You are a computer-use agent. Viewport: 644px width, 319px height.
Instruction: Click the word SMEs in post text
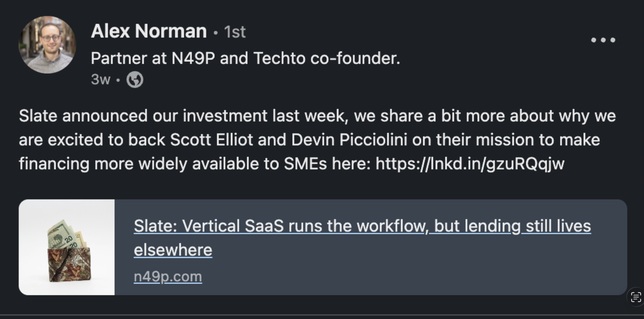pyautogui.click(x=305, y=164)
